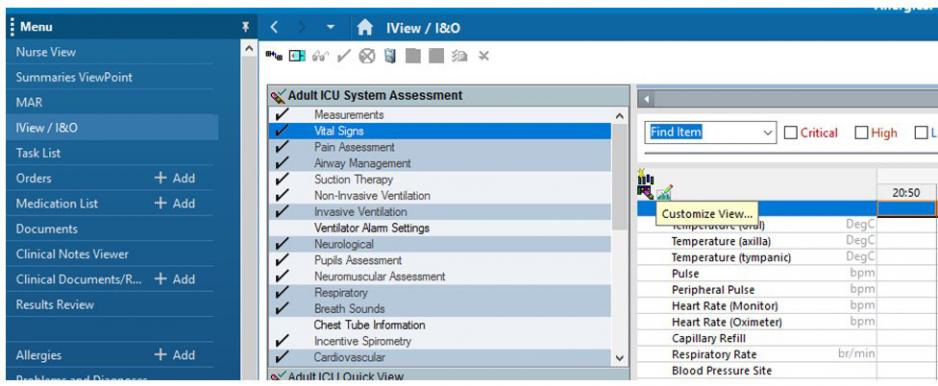Click the section list scroll-up arrow
The image size is (938, 386).
click(x=620, y=116)
